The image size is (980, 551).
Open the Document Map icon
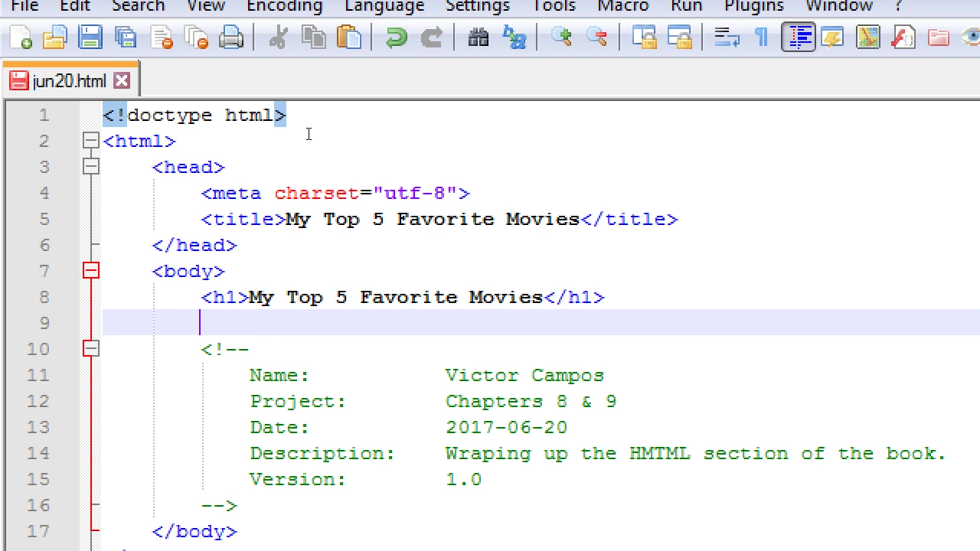pos(868,37)
